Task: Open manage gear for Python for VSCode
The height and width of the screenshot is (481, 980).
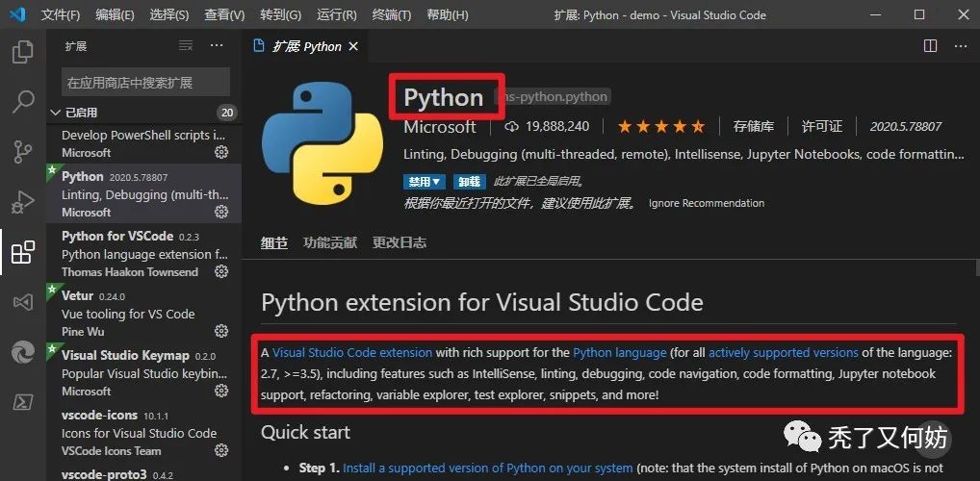Action: tap(221, 271)
